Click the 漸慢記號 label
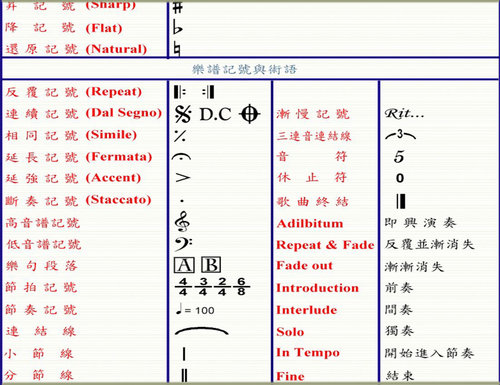Screen dimensions: 500x385 click(313, 114)
